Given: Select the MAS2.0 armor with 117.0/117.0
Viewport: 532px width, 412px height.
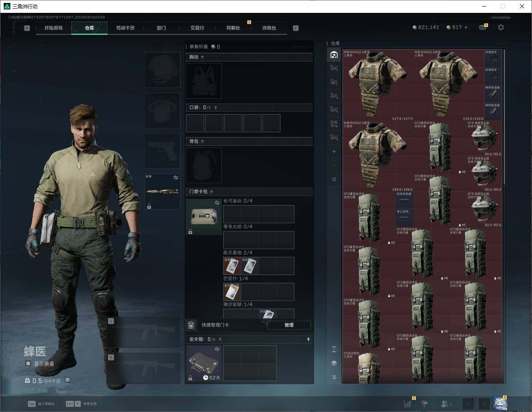Looking at the screenshot, I should point(378,86).
